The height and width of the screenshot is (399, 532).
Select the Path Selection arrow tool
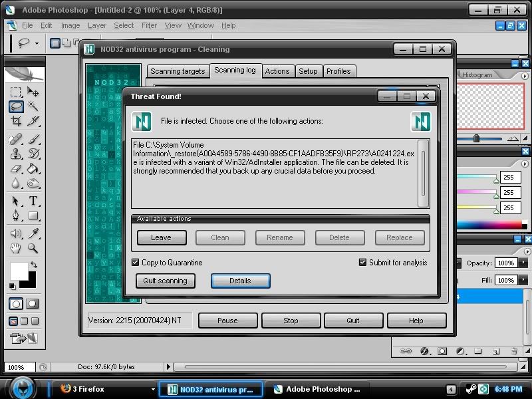point(15,201)
